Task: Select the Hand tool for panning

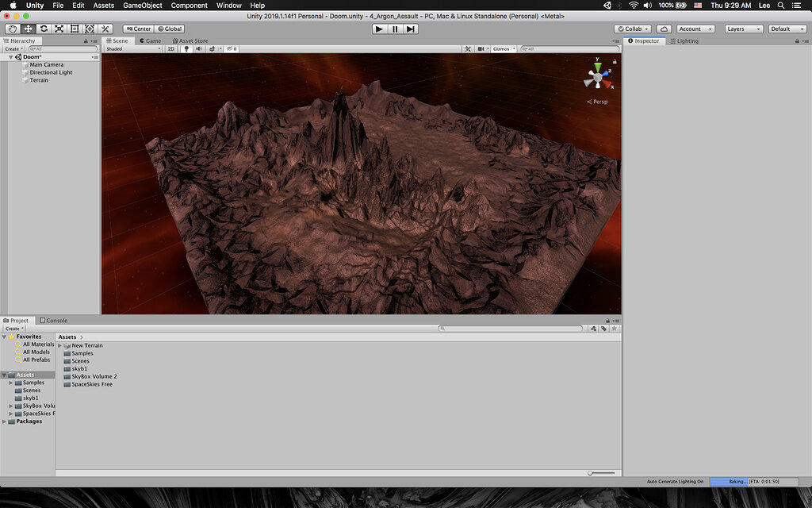Action: 12,28
